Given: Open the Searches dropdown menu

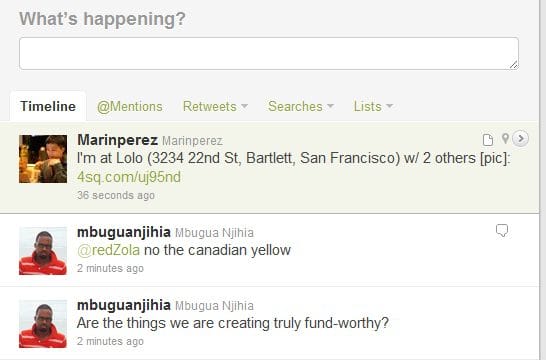Looking at the screenshot, I should click(301, 106).
